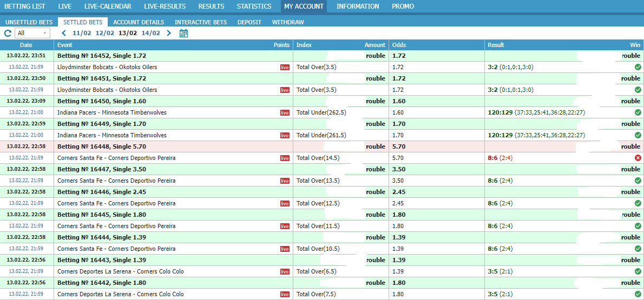Open the Live-Calendar menu item

click(x=108, y=6)
